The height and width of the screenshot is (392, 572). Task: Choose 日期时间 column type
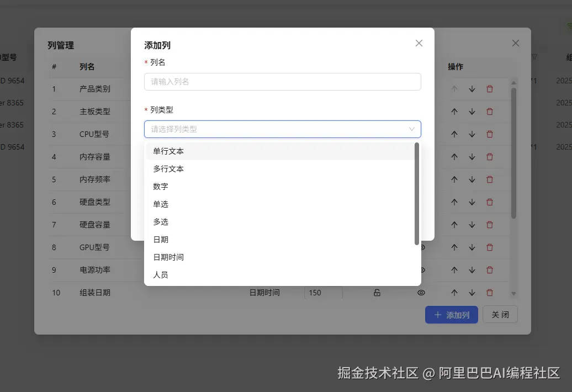click(280, 257)
